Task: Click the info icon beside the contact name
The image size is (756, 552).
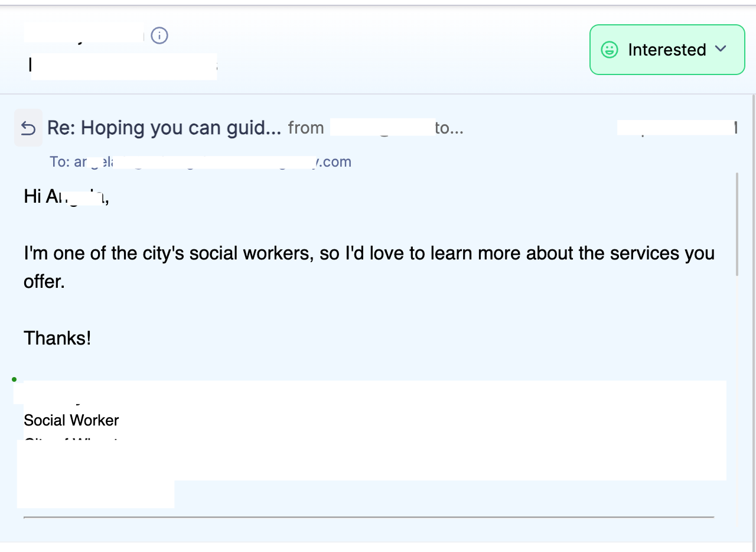Action: pos(159,35)
